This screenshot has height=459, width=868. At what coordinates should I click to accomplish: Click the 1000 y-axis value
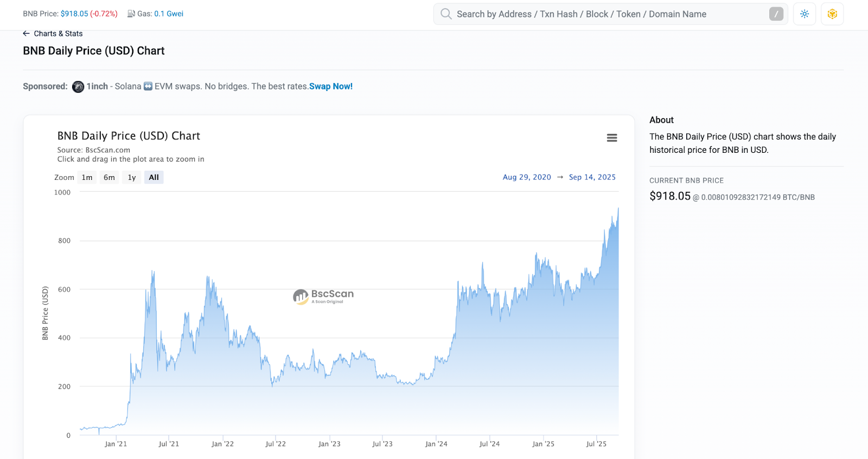pos(62,192)
